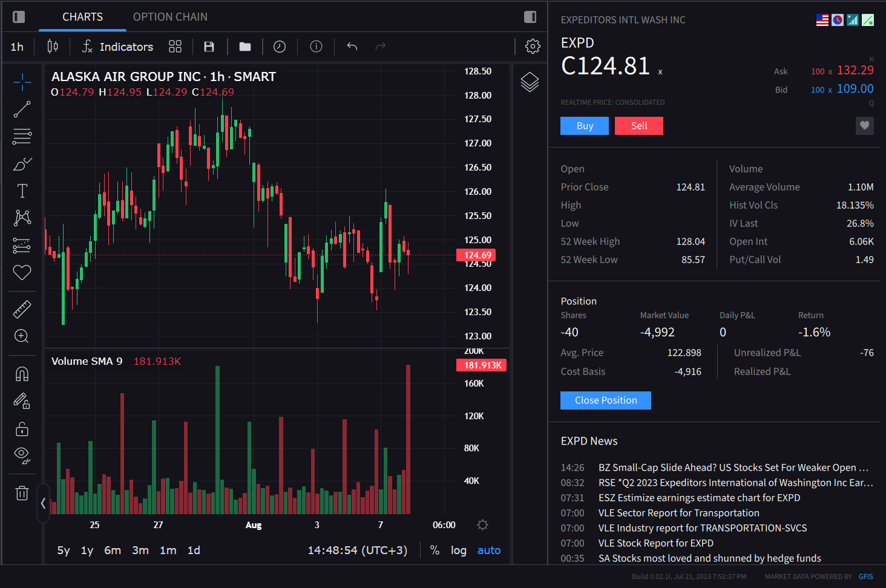
Task: Select the trend line drawing tool
Action: pos(22,109)
